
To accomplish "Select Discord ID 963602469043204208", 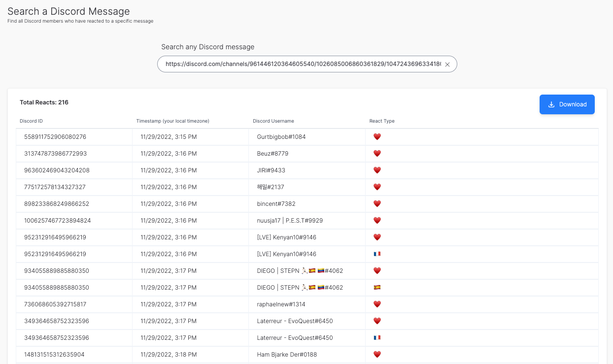I will [x=57, y=170].
